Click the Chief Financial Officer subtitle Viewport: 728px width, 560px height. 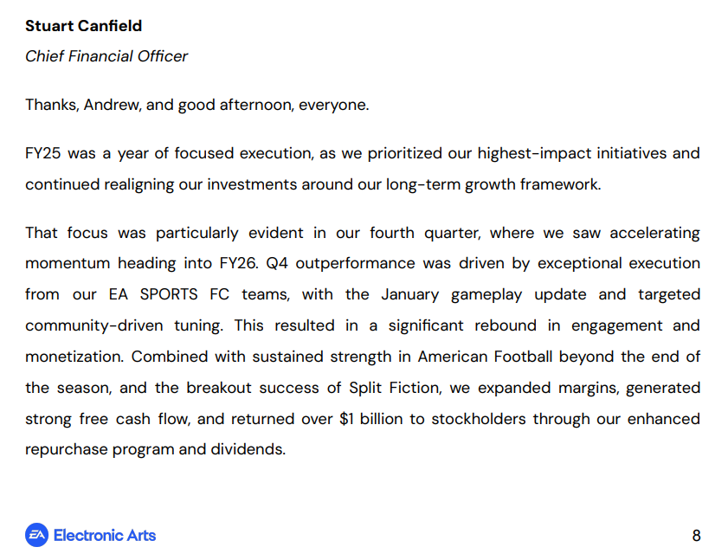106,56
